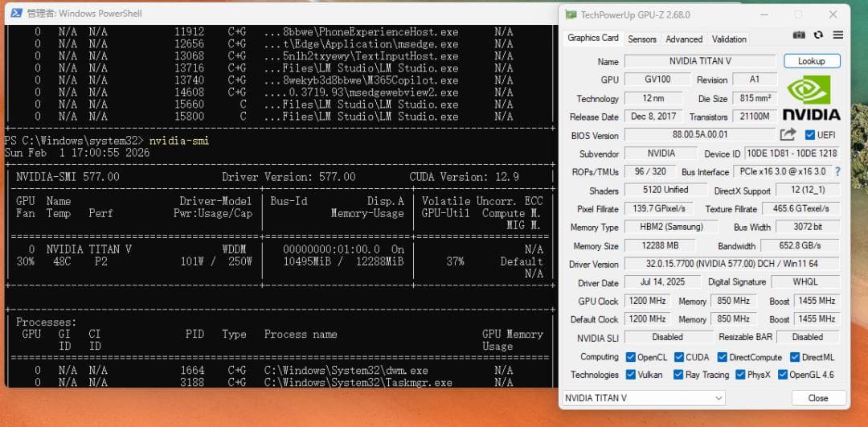Click the Bus Width field 3072 bit
The image size is (868, 427).
808,227
